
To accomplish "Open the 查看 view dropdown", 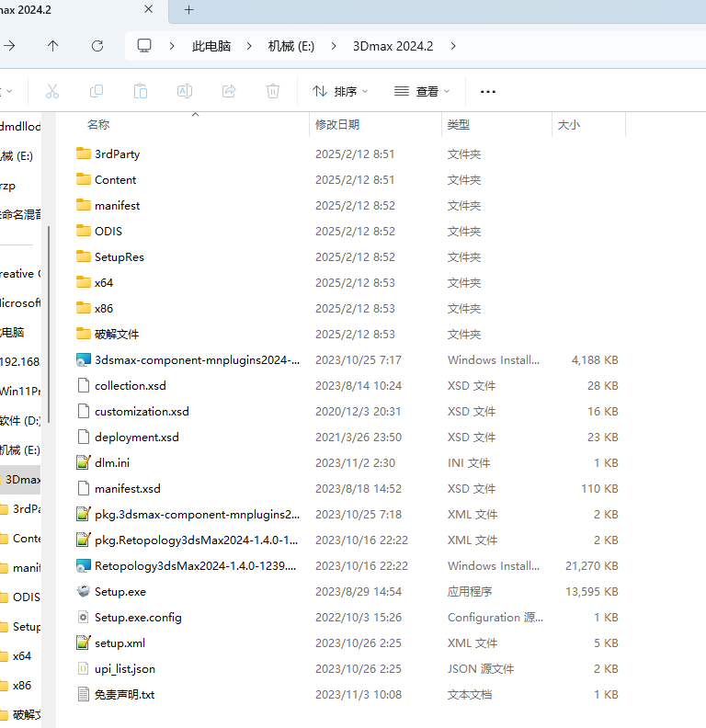I will tap(422, 92).
